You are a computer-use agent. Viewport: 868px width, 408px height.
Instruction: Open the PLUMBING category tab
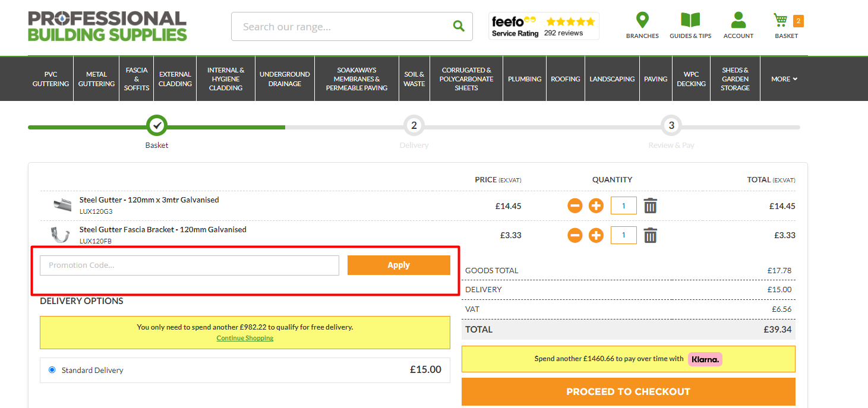tap(524, 78)
